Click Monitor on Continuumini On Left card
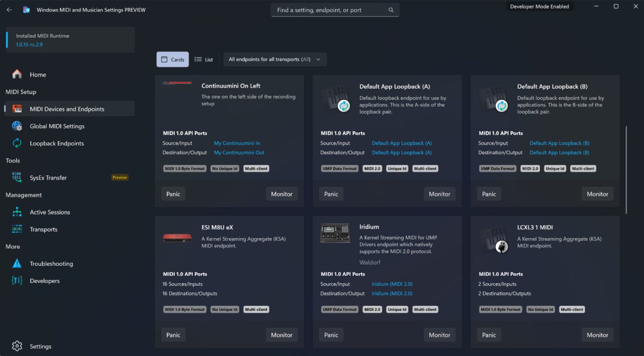The height and width of the screenshot is (356, 644). click(281, 194)
